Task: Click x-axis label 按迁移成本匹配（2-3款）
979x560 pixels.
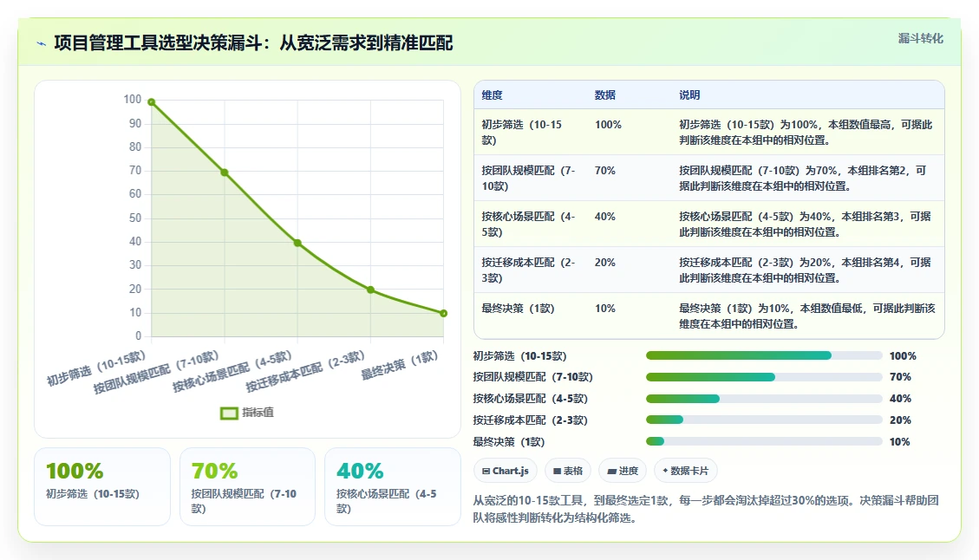Action: (305, 372)
